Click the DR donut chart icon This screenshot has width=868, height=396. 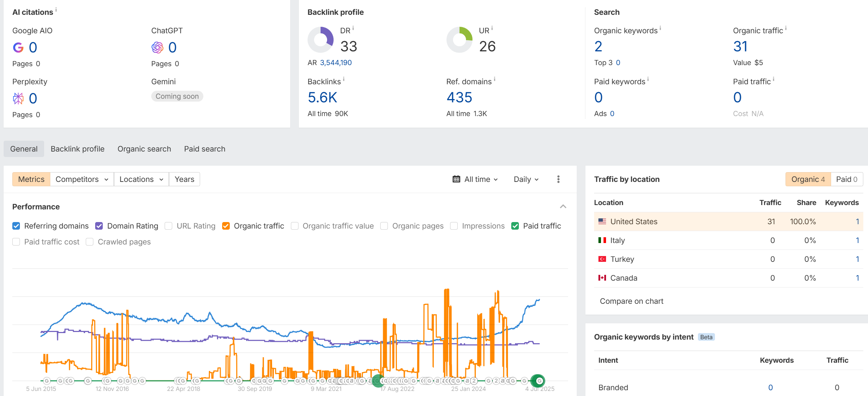point(321,40)
